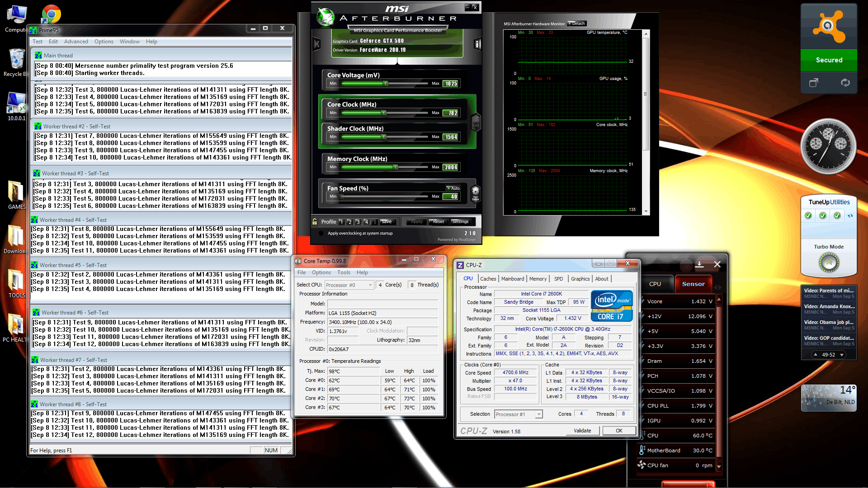Click the Core Voltage slider handle

pos(386,83)
